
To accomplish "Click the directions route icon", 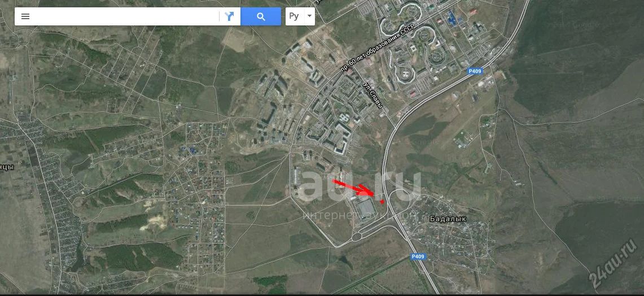I will click(x=229, y=16).
